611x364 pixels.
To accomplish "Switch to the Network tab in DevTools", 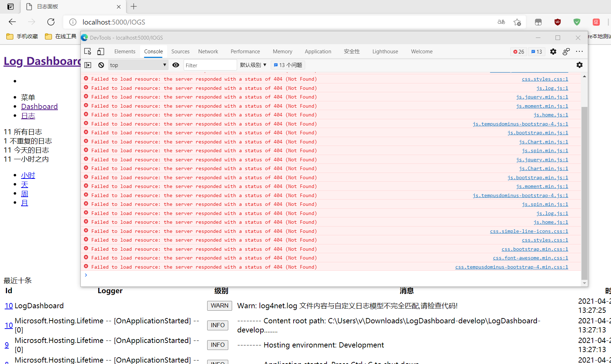I will pyautogui.click(x=208, y=51).
